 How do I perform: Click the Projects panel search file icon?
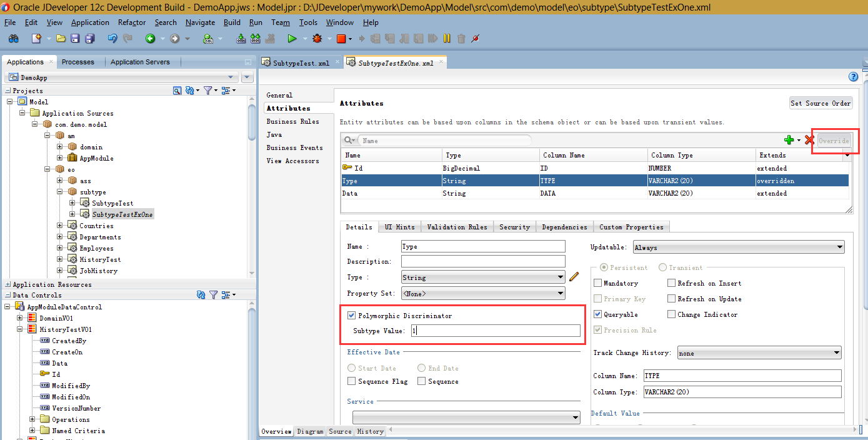(x=177, y=91)
